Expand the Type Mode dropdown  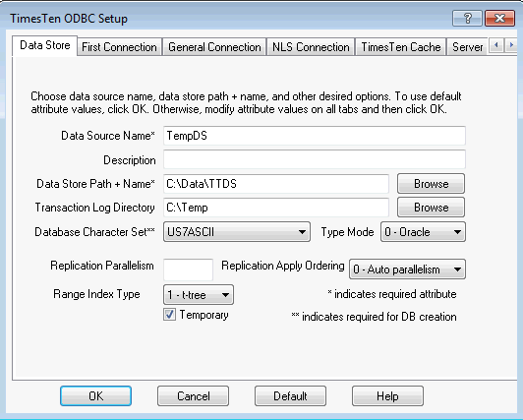pyautogui.click(x=423, y=232)
